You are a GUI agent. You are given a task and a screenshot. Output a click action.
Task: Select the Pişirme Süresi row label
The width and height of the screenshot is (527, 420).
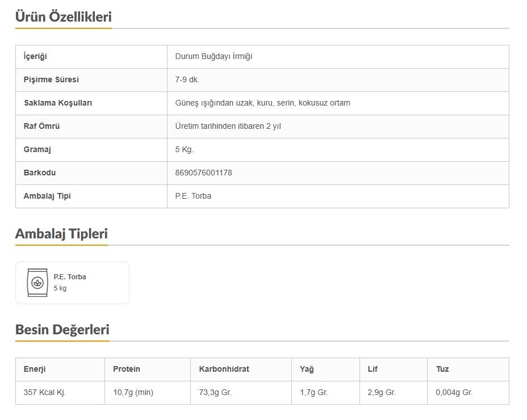(51, 80)
